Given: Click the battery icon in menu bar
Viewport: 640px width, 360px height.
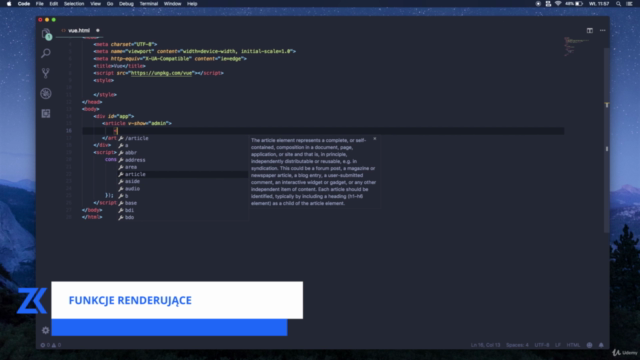Looking at the screenshot, I should (x=579, y=4).
